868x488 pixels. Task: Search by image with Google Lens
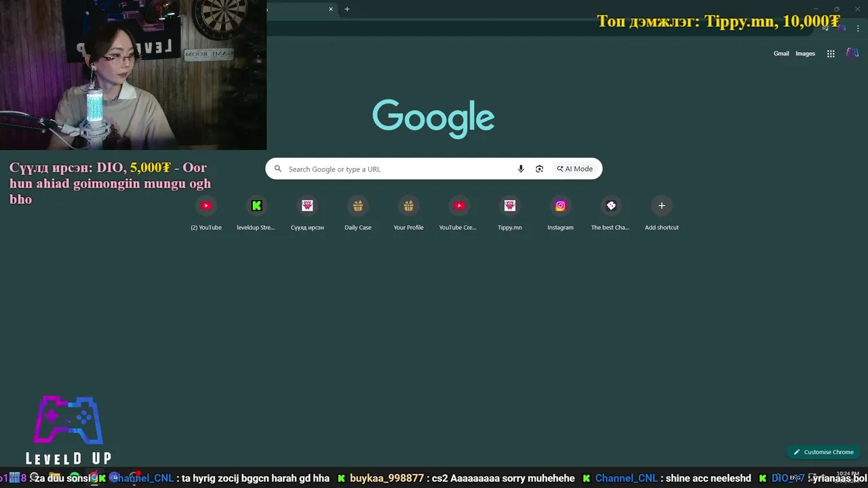539,169
